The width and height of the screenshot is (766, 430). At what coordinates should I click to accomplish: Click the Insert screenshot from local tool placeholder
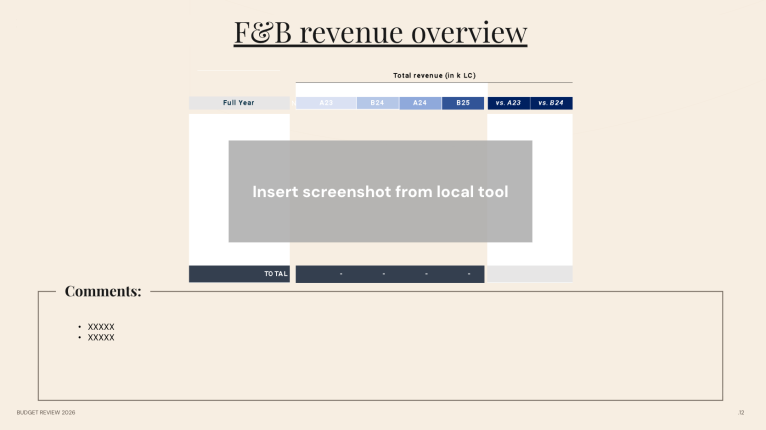pos(380,191)
